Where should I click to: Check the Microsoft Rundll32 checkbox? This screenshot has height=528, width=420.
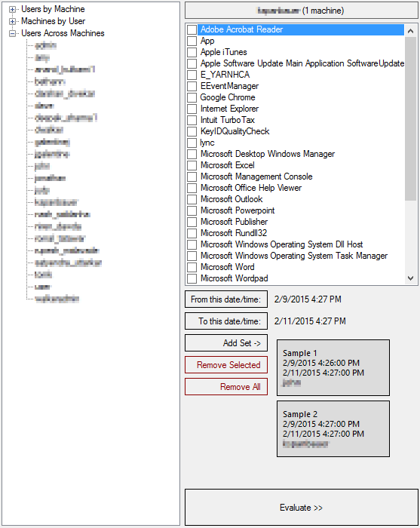(192, 233)
